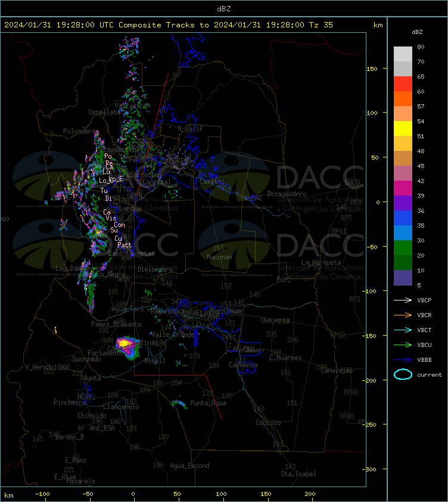Click the 'VBCU' legend label

coord(424,345)
